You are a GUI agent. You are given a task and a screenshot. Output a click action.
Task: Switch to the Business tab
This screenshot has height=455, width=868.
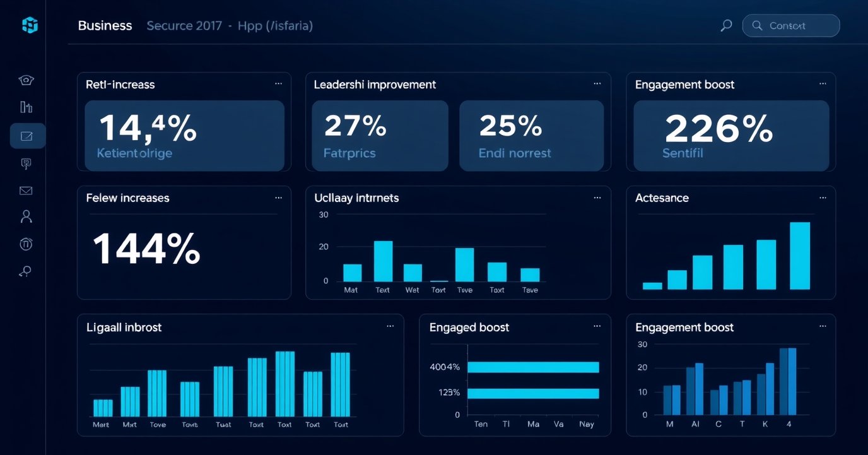(x=105, y=26)
